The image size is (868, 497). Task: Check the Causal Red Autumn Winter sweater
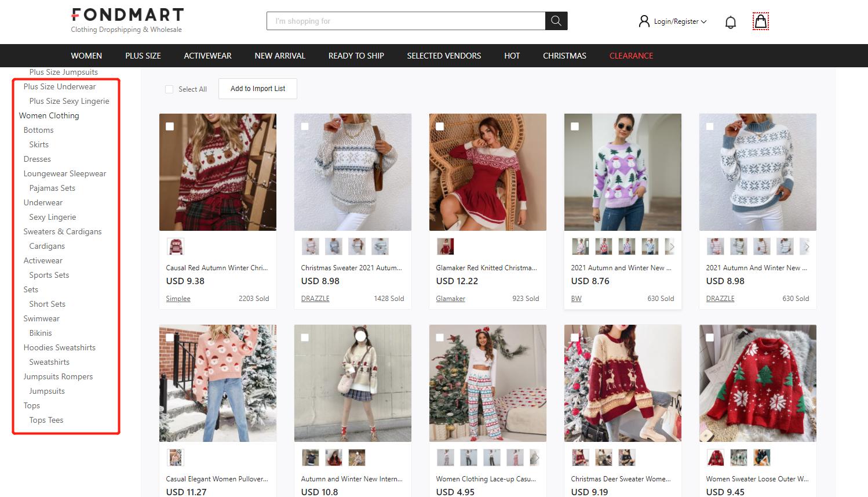click(x=170, y=126)
